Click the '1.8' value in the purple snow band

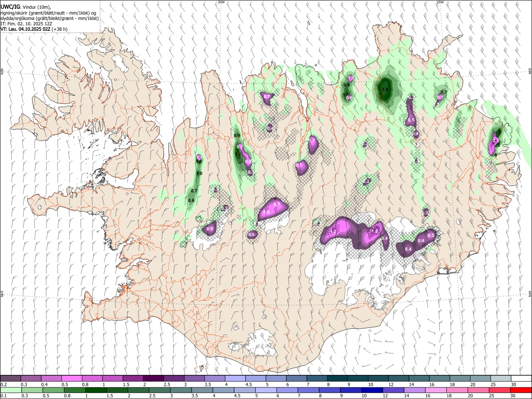click(374, 232)
